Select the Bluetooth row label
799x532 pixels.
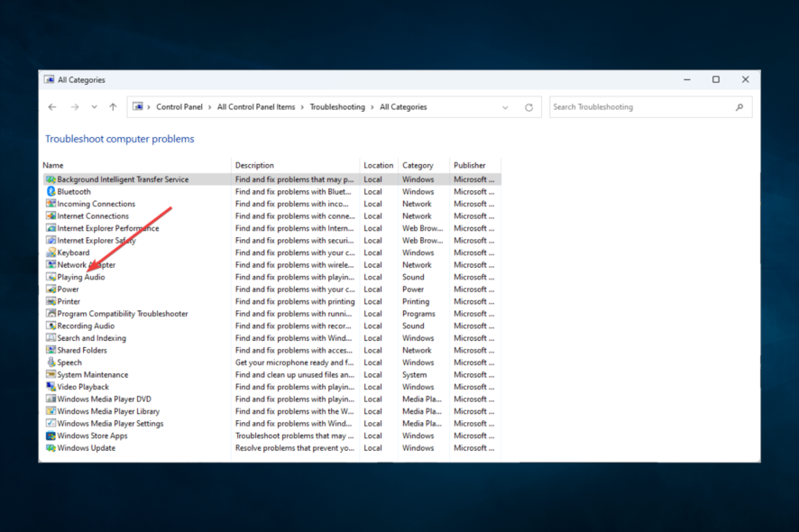pyautogui.click(x=74, y=191)
